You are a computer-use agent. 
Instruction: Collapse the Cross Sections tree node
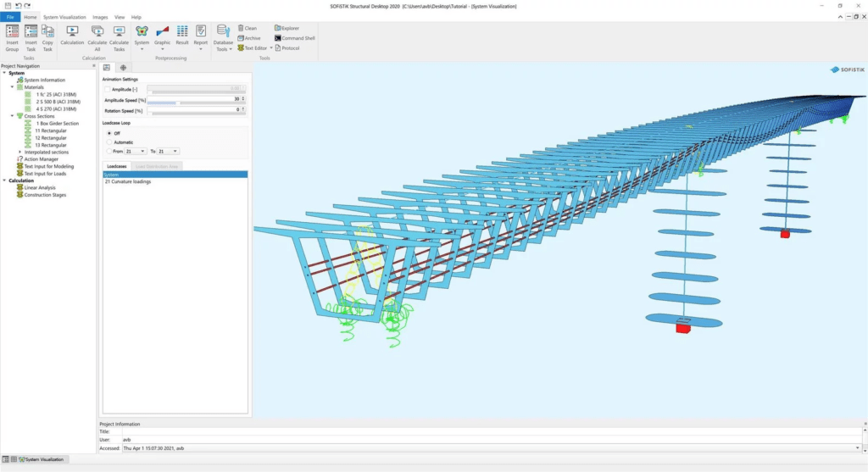coord(13,116)
